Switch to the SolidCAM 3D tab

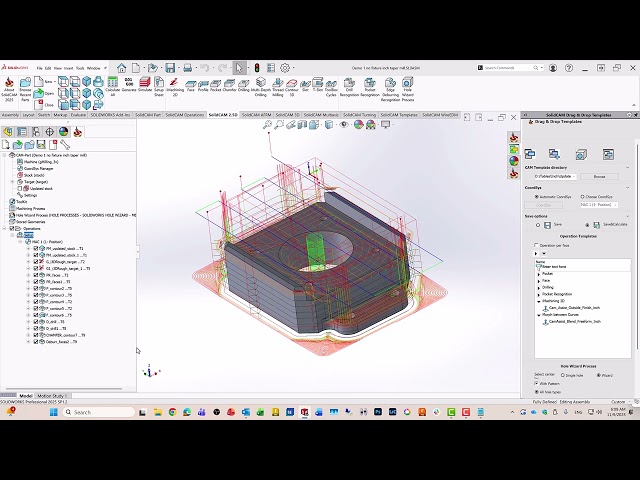pos(287,115)
